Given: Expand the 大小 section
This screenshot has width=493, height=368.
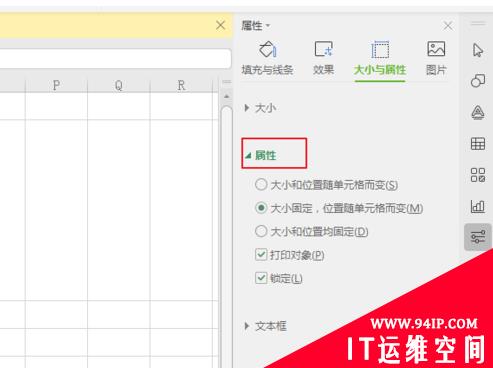Looking at the screenshot, I should click(260, 108).
